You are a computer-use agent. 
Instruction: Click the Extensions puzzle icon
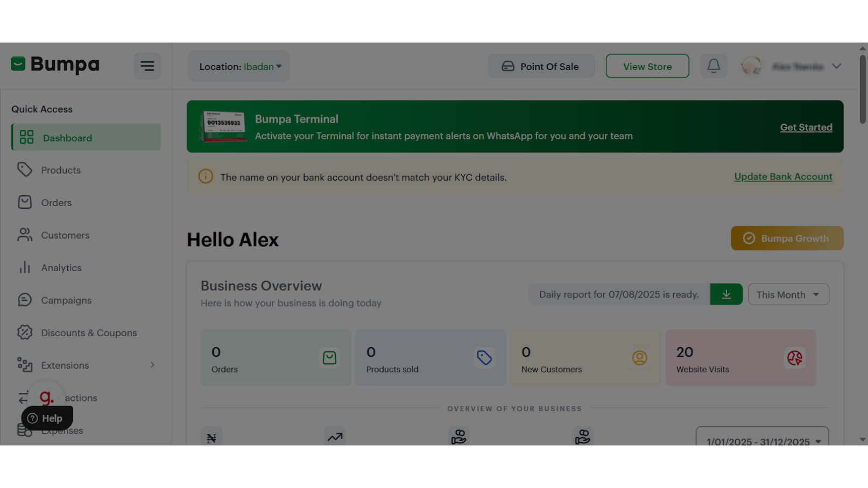[x=25, y=365]
